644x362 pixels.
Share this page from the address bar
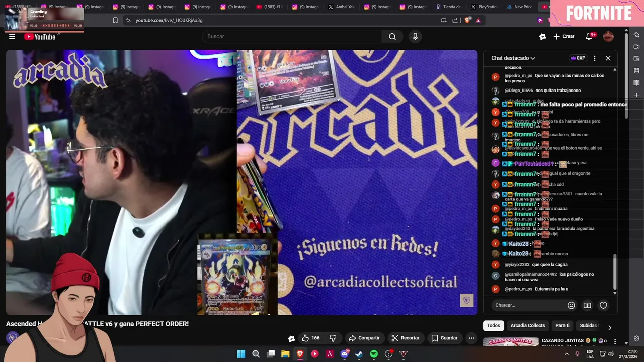[x=455, y=20]
